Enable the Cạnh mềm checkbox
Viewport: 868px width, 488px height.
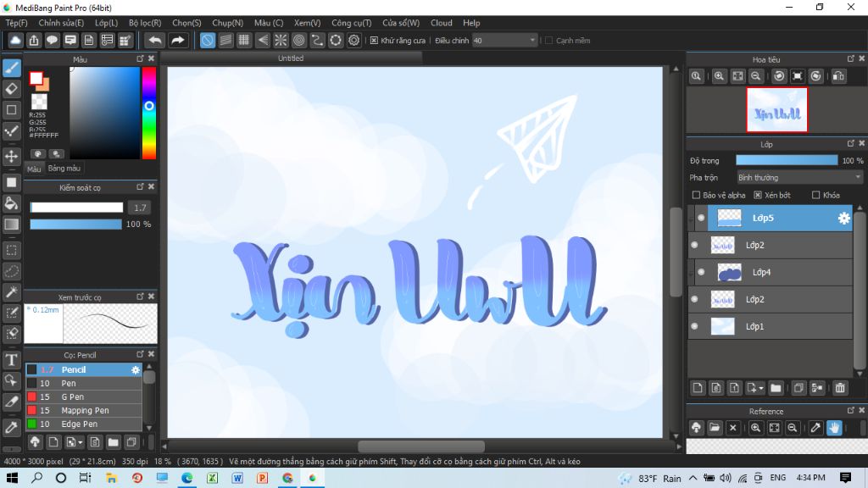(x=549, y=41)
